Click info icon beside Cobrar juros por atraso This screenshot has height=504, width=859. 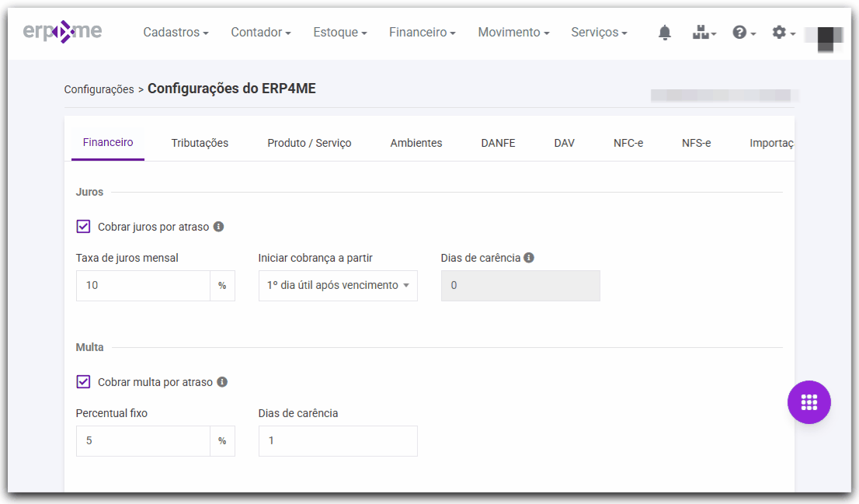point(218,227)
